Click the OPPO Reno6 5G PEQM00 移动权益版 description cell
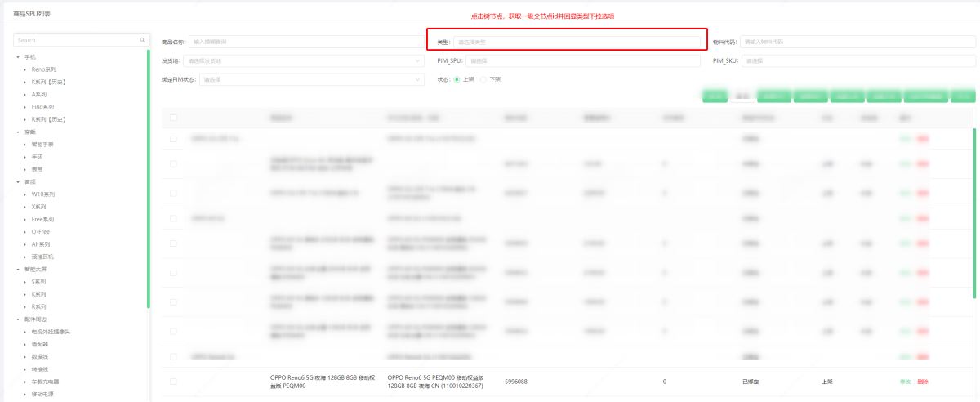 point(435,382)
